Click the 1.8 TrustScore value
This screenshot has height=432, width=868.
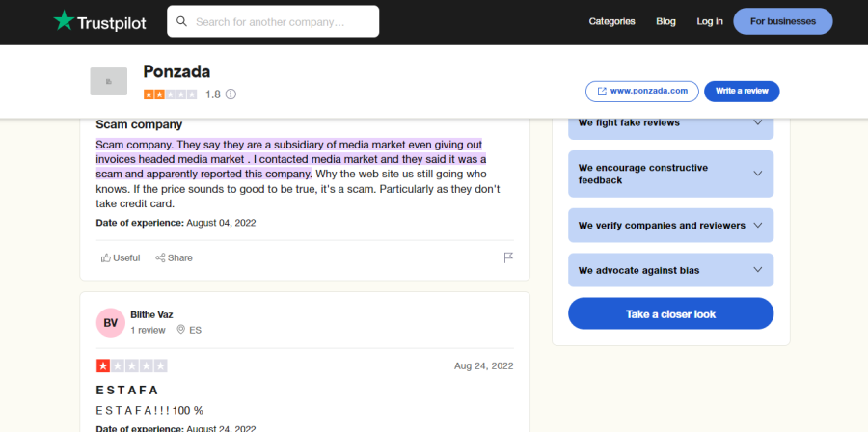pos(212,94)
